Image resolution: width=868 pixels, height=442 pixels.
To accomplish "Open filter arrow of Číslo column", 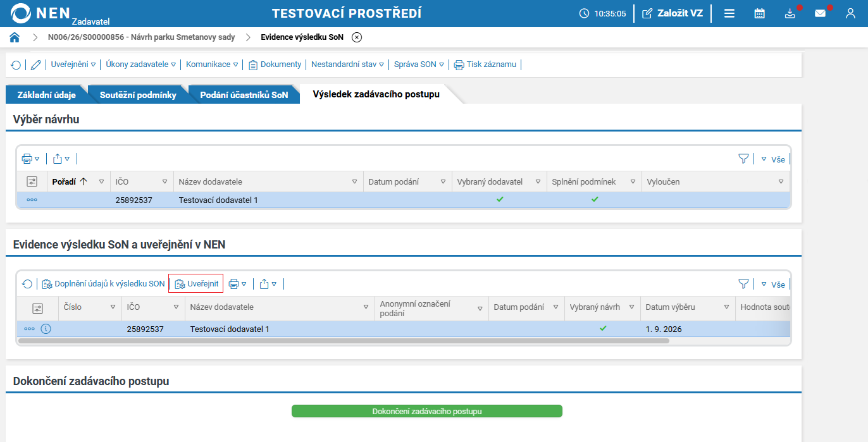I will coord(113,307).
